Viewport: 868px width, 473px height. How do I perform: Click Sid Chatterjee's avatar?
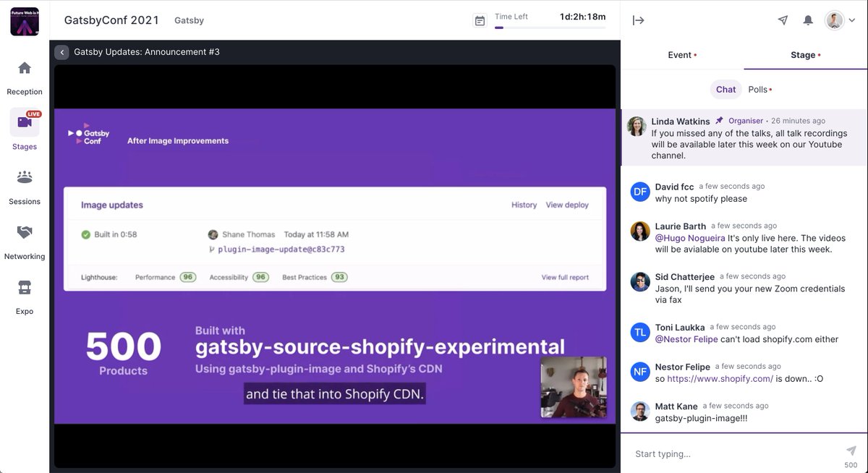[x=640, y=281]
